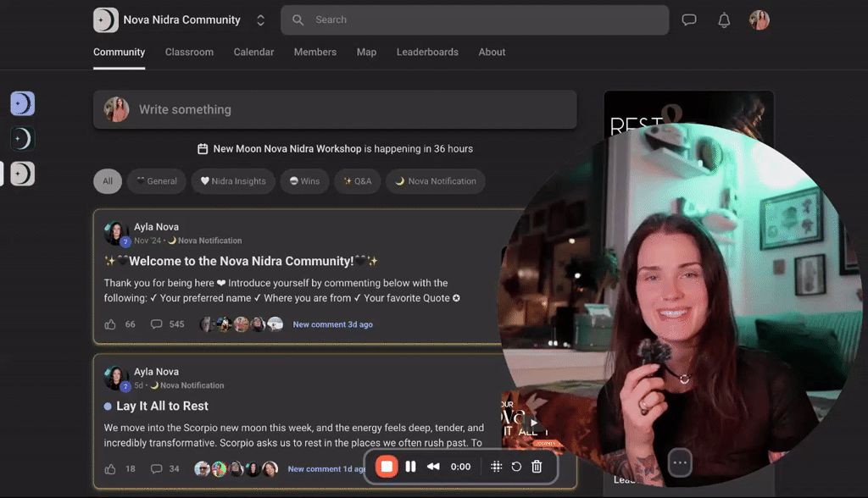
Task: Switch to the Classroom tab
Action: pyautogui.click(x=189, y=52)
